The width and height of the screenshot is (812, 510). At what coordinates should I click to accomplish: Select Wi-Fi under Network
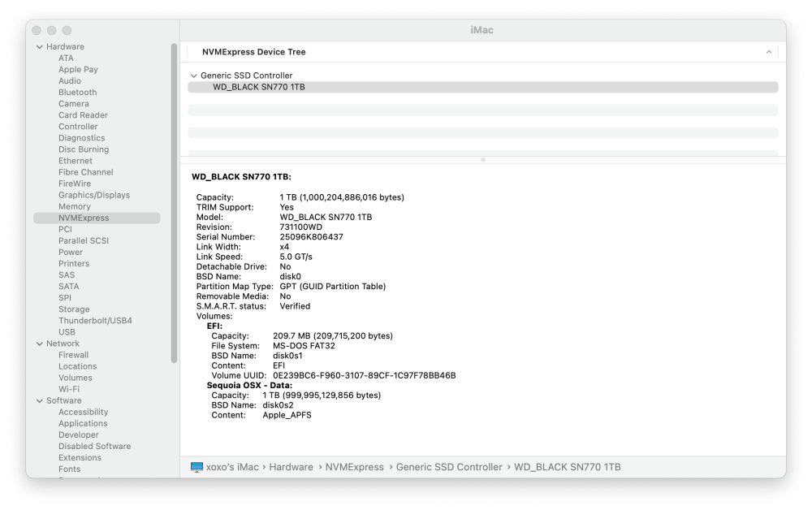pyautogui.click(x=69, y=389)
